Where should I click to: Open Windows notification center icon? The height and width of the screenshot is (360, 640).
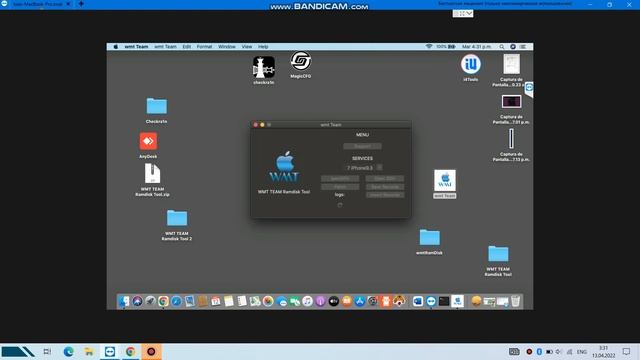pyautogui.click(x=627, y=351)
